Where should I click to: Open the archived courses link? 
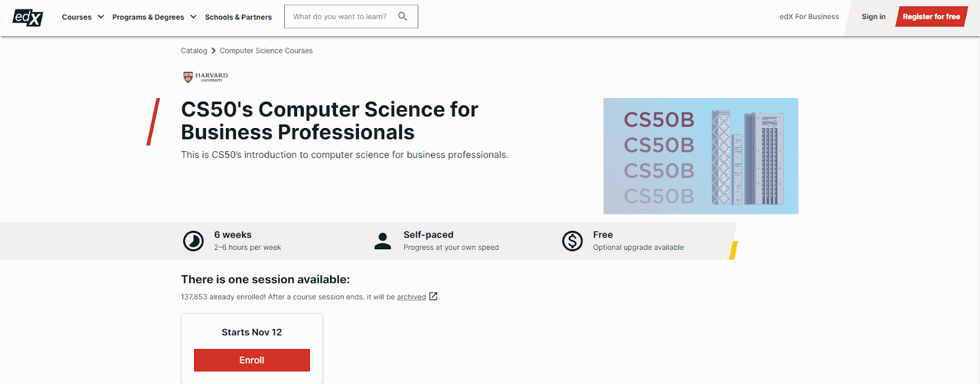click(x=411, y=296)
